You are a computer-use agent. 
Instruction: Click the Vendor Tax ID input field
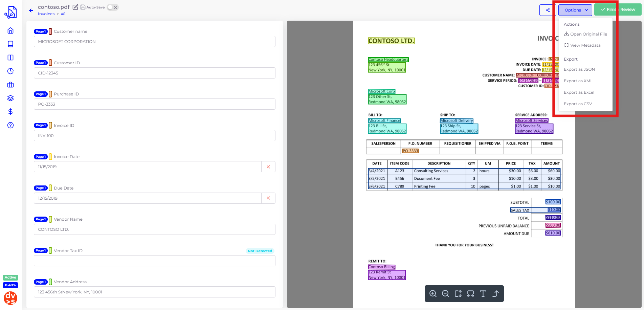[154, 261]
